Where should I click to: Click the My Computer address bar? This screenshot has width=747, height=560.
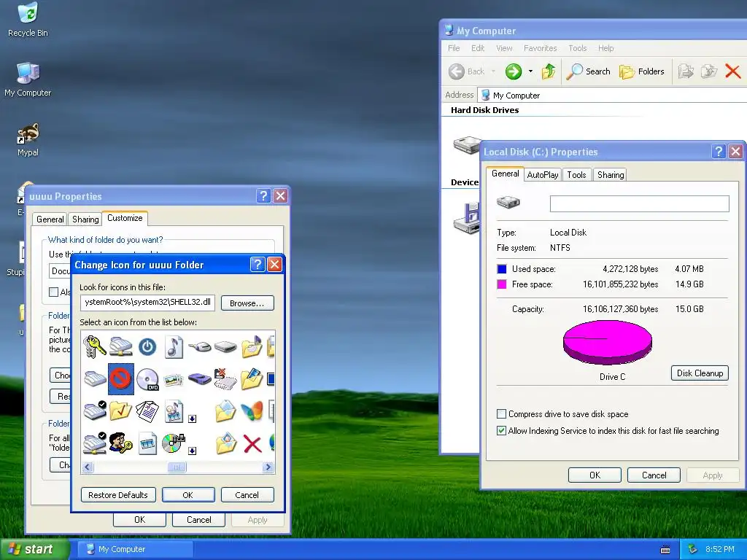612,96
